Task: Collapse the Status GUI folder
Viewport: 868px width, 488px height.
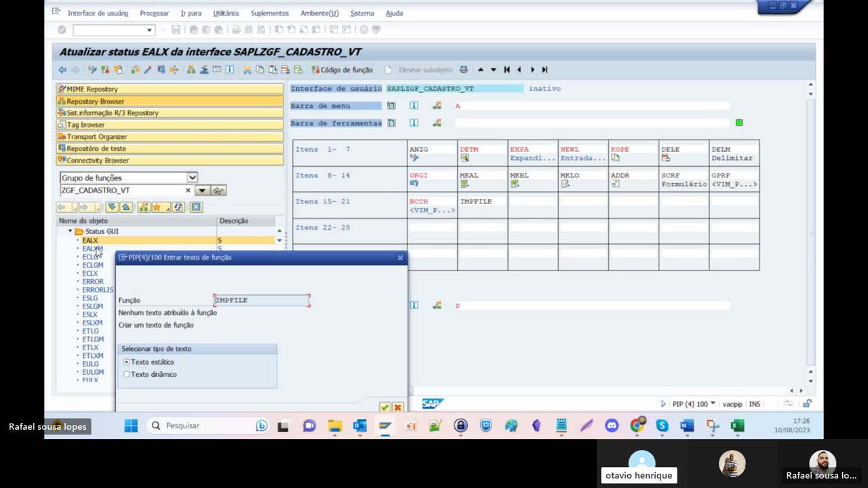Action: 70,231
